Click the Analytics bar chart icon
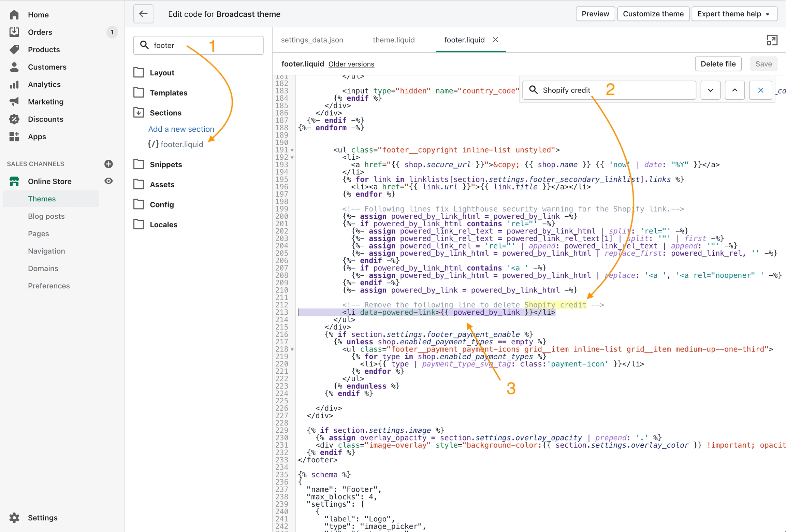786x532 pixels. point(14,84)
